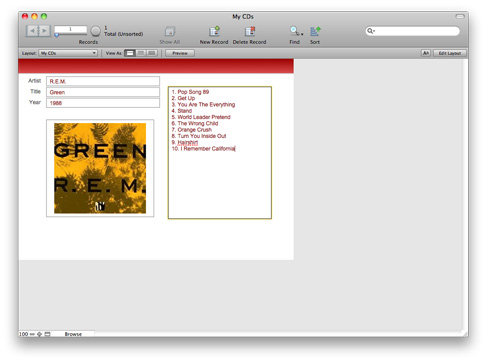
Task: Click the Preview button
Action: [x=180, y=53]
